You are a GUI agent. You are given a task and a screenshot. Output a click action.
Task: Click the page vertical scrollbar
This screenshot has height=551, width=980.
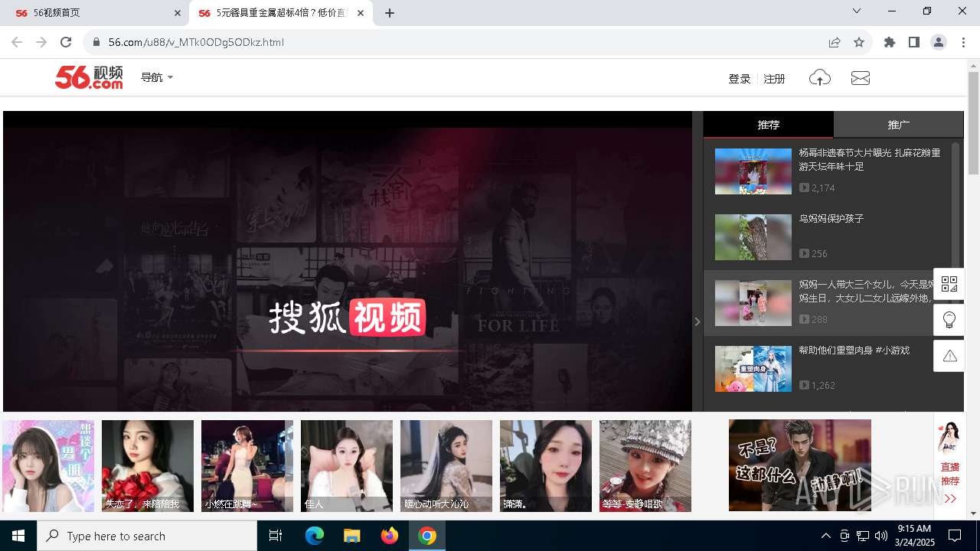click(x=973, y=122)
